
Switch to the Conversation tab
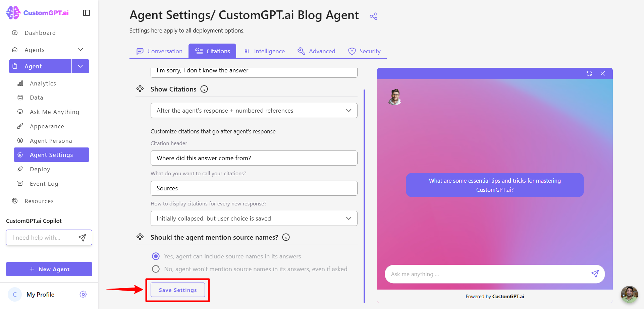tap(159, 51)
